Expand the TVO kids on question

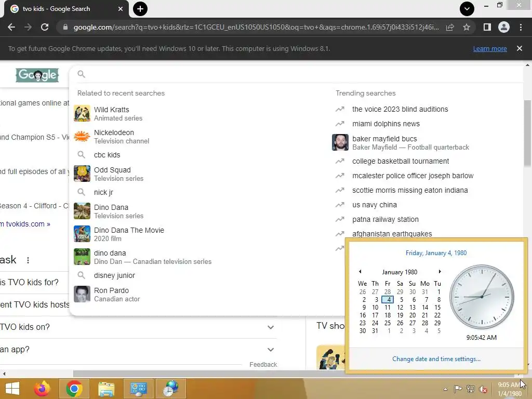(138, 327)
